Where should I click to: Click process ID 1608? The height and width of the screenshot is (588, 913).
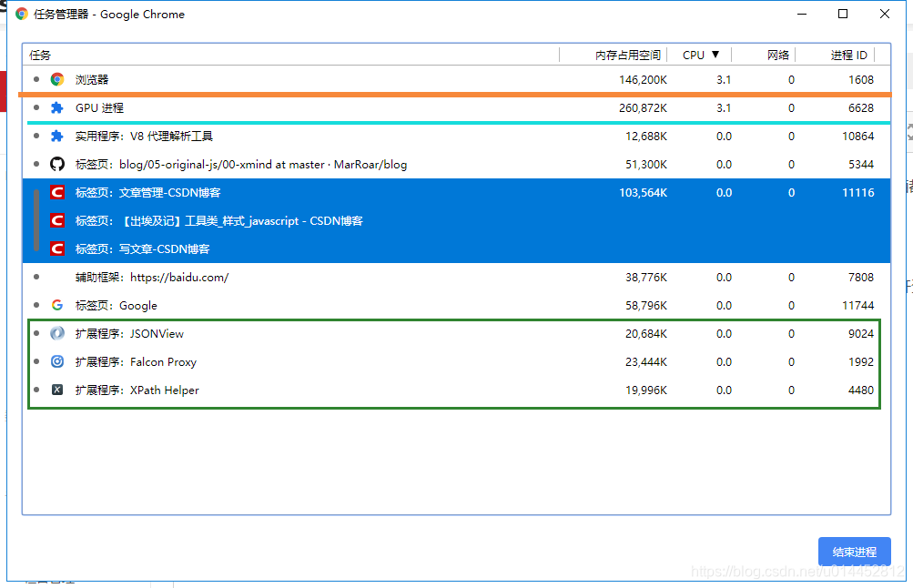click(x=861, y=80)
